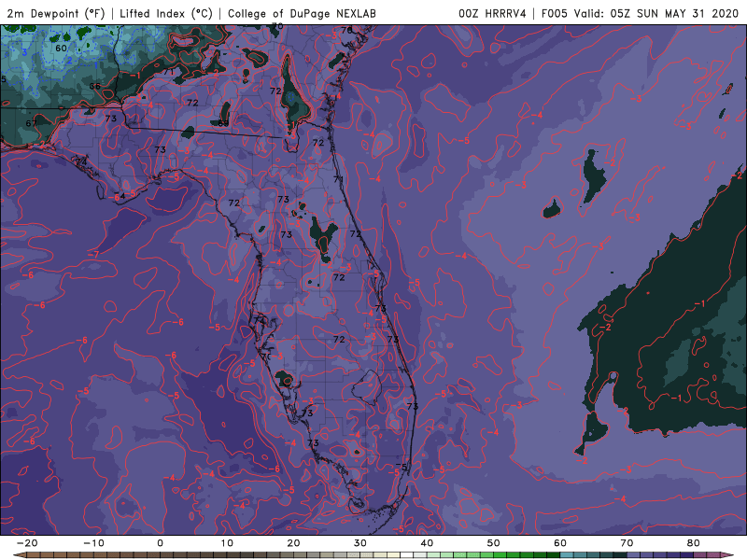Click the "40" color scale label
This screenshot has width=747, height=560.
pyautogui.click(x=427, y=543)
